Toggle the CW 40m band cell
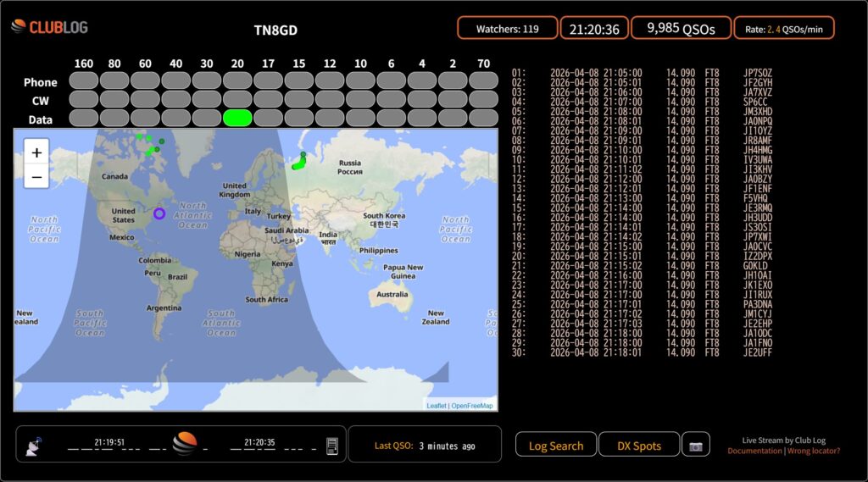Screen dimensions: 868x482 175,101
